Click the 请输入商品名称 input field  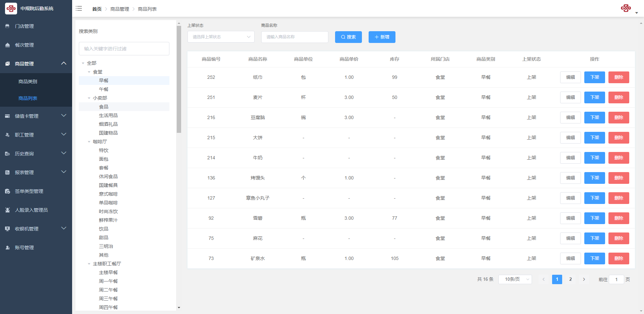295,37
